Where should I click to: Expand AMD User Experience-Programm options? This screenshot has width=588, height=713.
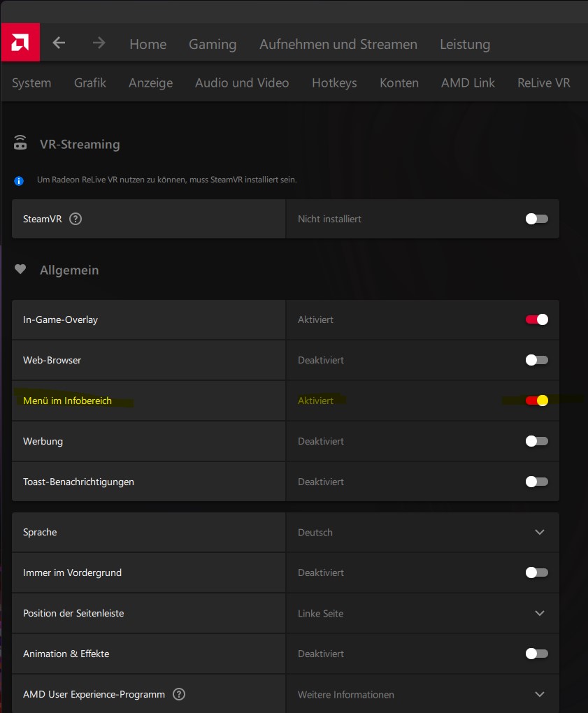(x=539, y=694)
